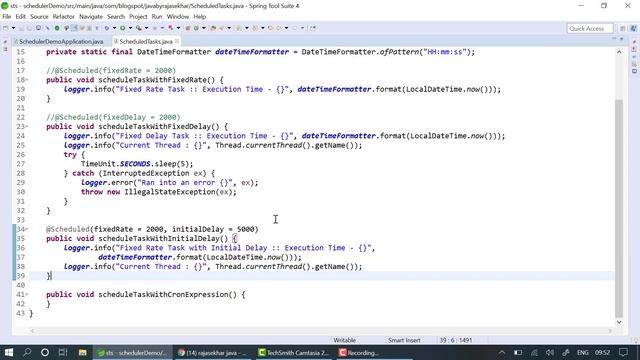Click the Smart Insert status bar entry
The width and height of the screenshot is (640, 360).
pyautogui.click(x=404, y=340)
